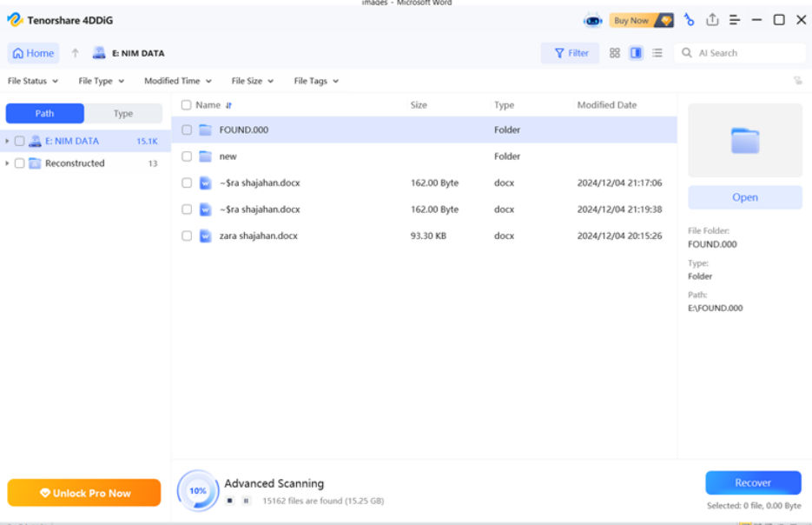Click the Unlock Pro Now button
The width and height of the screenshot is (812, 525).
click(84, 493)
